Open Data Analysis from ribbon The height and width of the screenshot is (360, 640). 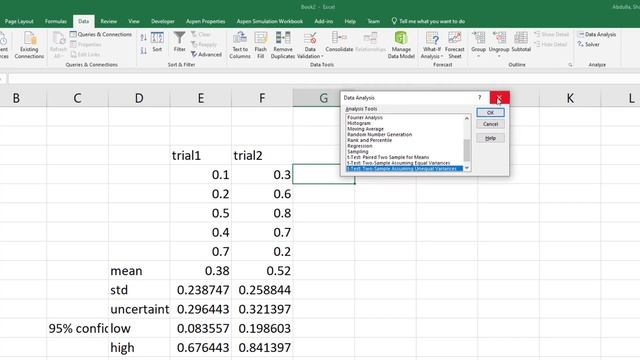597,34
